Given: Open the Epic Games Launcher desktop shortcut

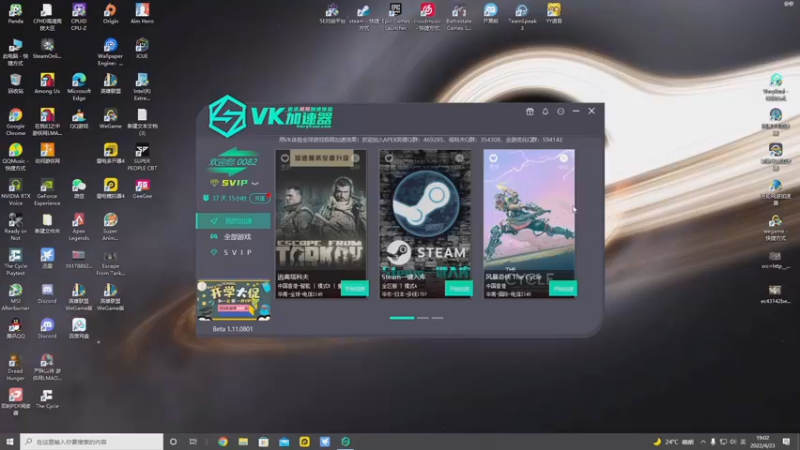Looking at the screenshot, I should pos(395,16).
